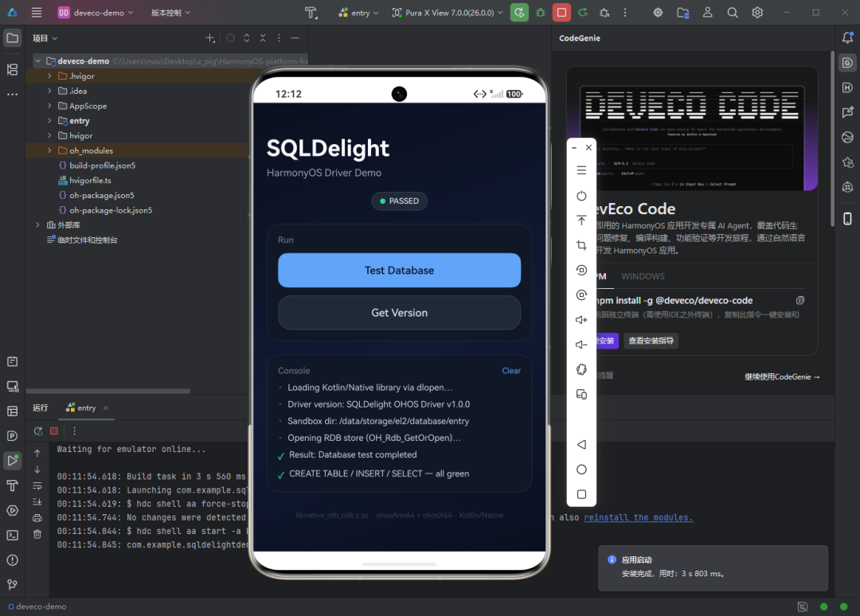The height and width of the screenshot is (616, 860).
Task: Open the main menu hamburger
Action: (36, 13)
